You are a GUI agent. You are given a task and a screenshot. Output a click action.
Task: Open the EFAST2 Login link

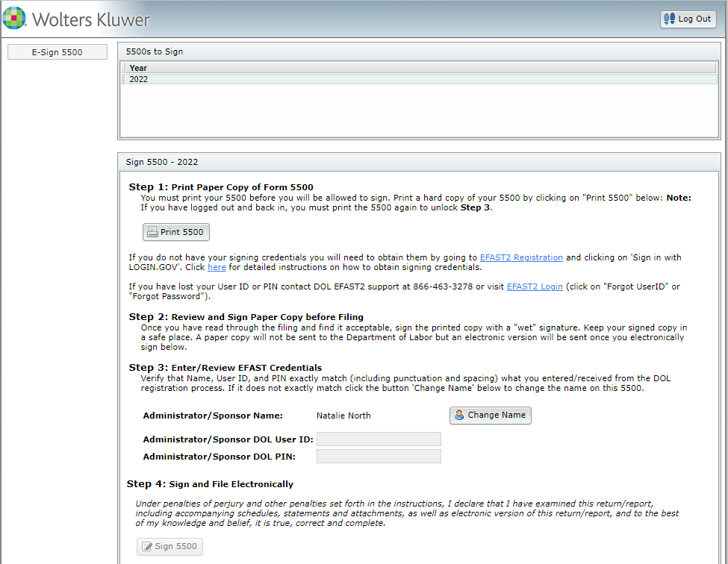point(535,286)
